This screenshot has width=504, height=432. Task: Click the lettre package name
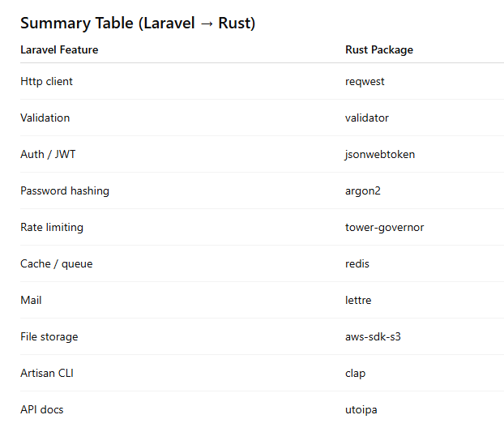pyautogui.click(x=358, y=300)
